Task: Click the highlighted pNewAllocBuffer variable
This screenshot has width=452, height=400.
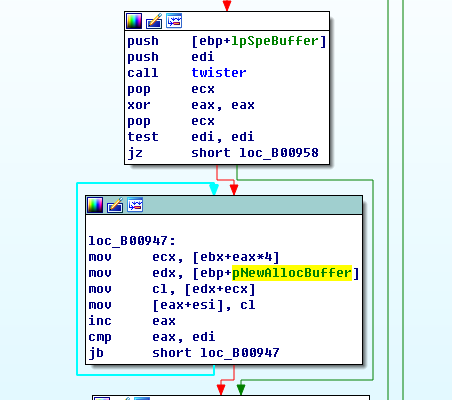Action: click(x=292, y=273)
